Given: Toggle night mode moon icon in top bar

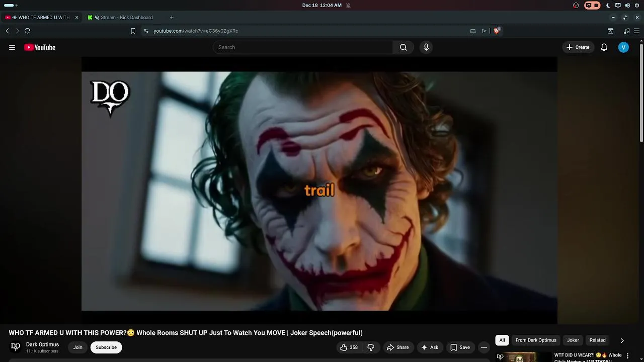Looking at the screenshot, I should (608, 5).
